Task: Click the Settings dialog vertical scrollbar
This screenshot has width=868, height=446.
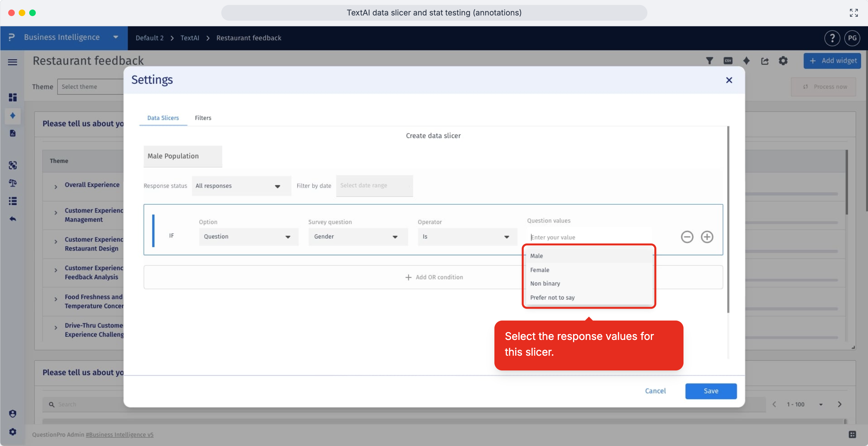Action: click(728, 219)
